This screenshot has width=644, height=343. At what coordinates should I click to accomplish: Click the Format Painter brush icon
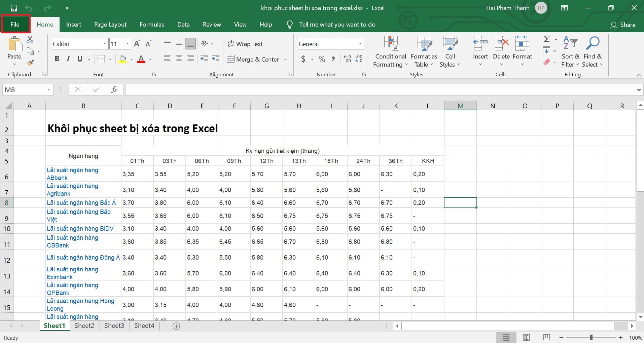point(30,63)
